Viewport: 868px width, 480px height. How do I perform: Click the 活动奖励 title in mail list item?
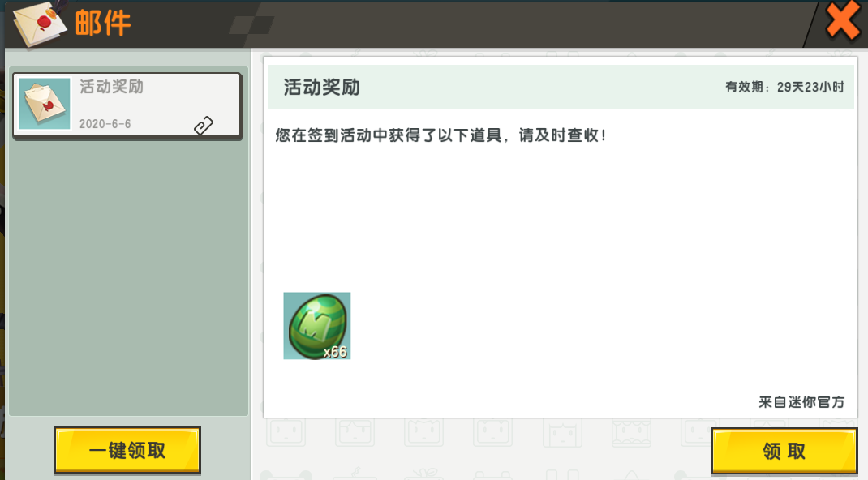(111, 87)
